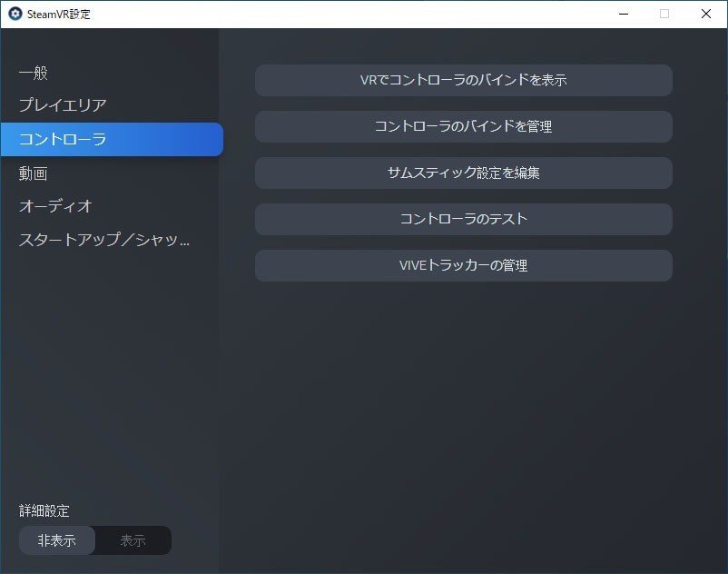This screenshot has width=728, height=574.
Task: Select プレイエリア in the sidebar
Action: pyautogui.click(x=63, y=105)
